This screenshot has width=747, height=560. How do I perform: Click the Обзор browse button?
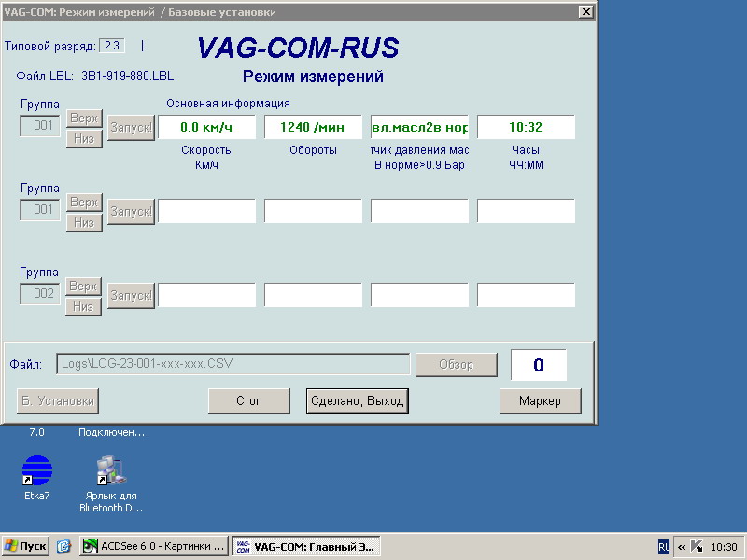[457, 365]
